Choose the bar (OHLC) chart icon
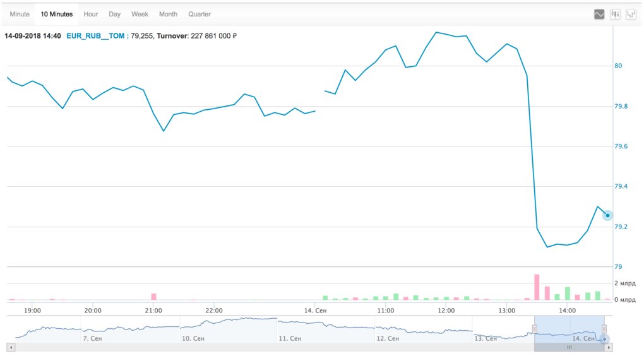The width and height of the screenshot is (644, 356). [631, 15]
